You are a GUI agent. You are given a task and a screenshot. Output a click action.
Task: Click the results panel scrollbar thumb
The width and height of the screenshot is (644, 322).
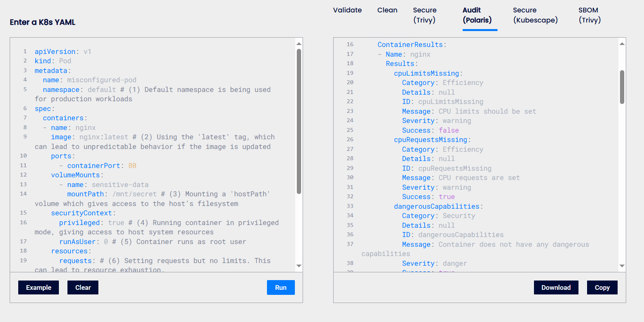coord(622,87)
